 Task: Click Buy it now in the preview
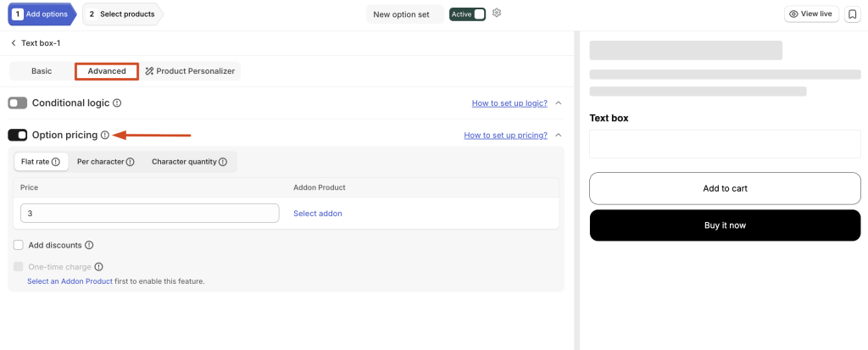[x=726, y=225]
